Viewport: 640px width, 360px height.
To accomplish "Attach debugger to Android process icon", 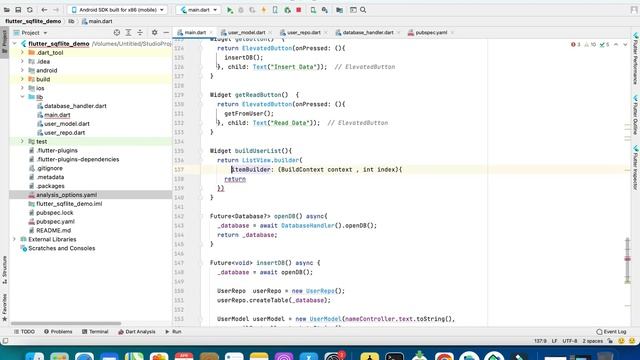I will tap(287, 10).
